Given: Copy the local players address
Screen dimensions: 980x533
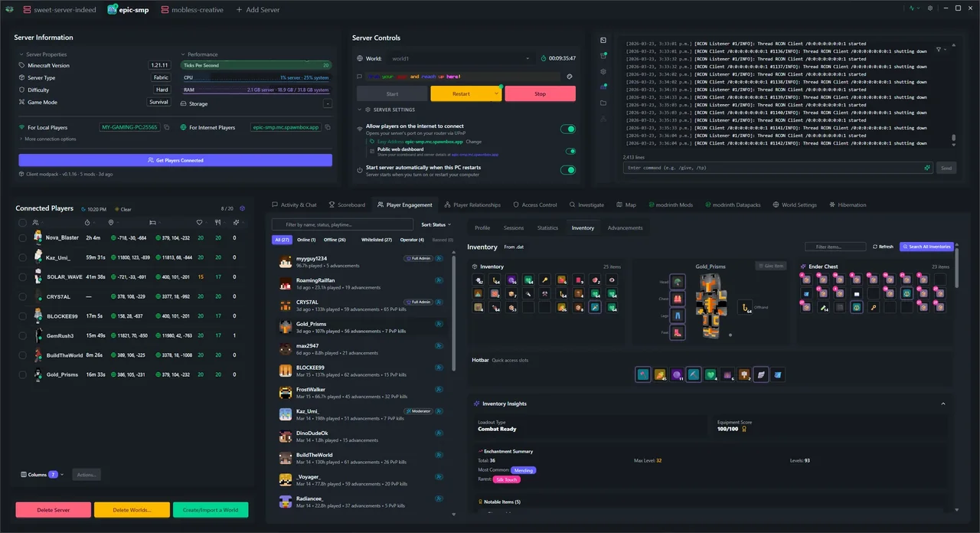Looking at the screenshot, I should 166,127.
